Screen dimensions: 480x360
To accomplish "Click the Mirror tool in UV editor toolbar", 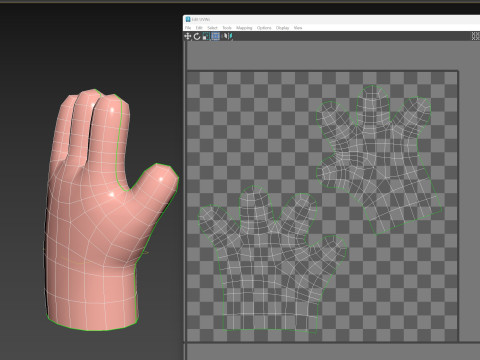I will (x=228, y=36).
